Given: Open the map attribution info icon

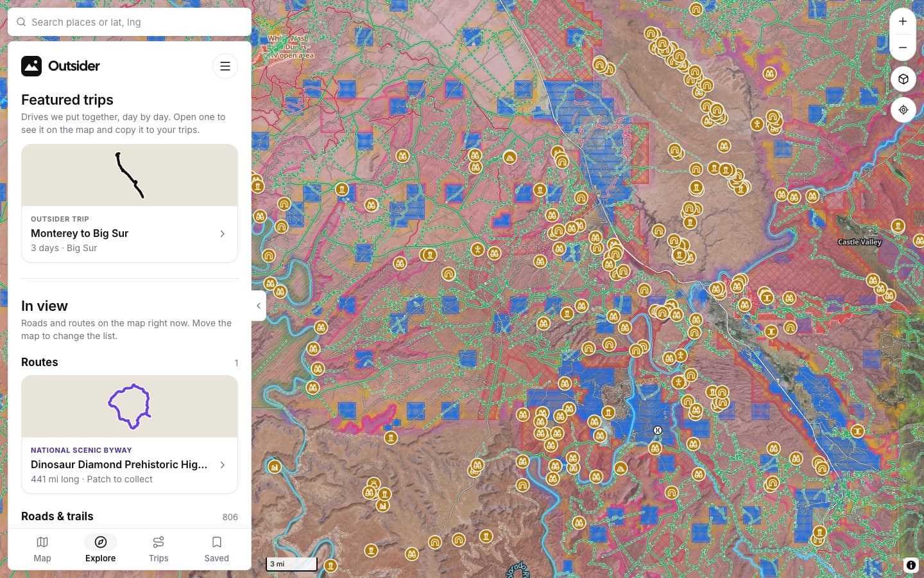Looking at the screenshot, I should (911, 565).
